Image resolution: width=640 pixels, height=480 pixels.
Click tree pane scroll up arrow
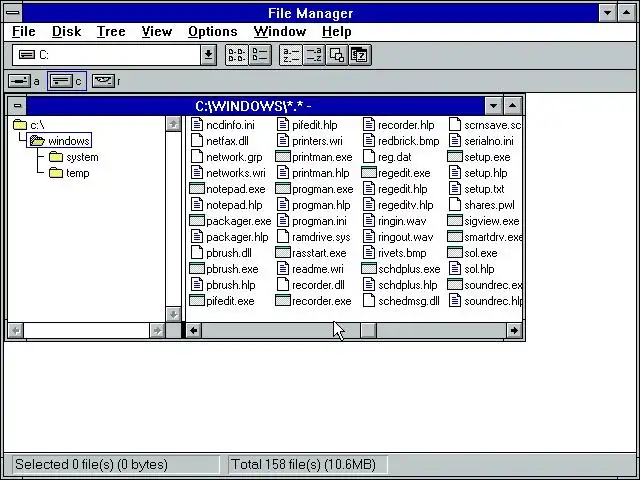click(173, 124)
